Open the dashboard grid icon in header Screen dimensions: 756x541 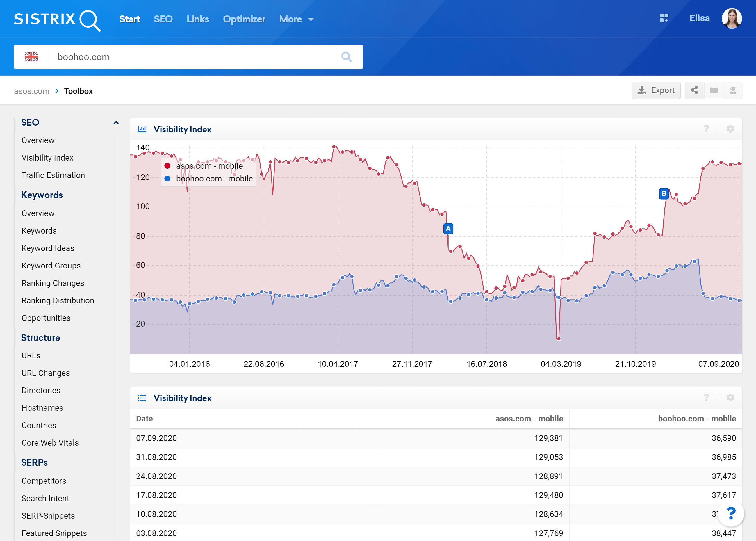point(664,18)
